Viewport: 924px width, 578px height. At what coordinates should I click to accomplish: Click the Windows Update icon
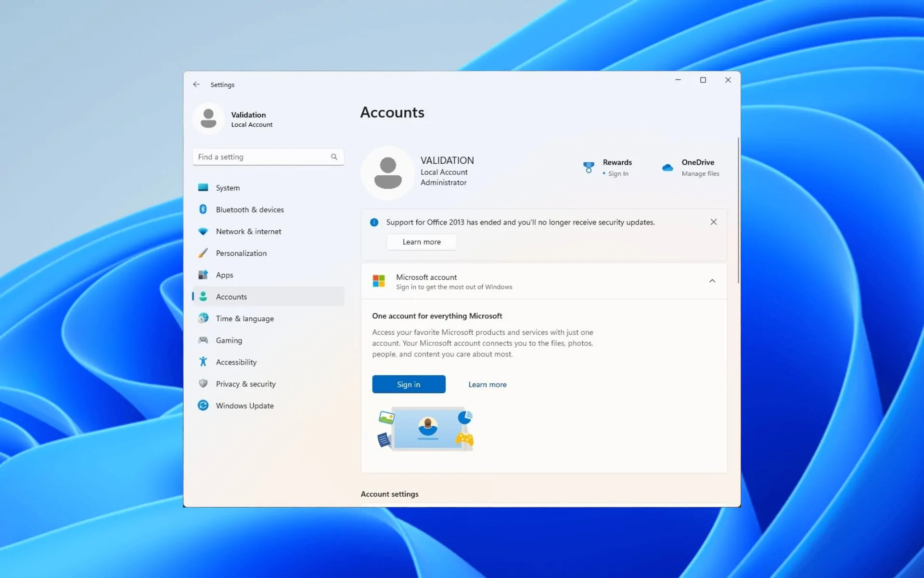(x=203, y=405)
